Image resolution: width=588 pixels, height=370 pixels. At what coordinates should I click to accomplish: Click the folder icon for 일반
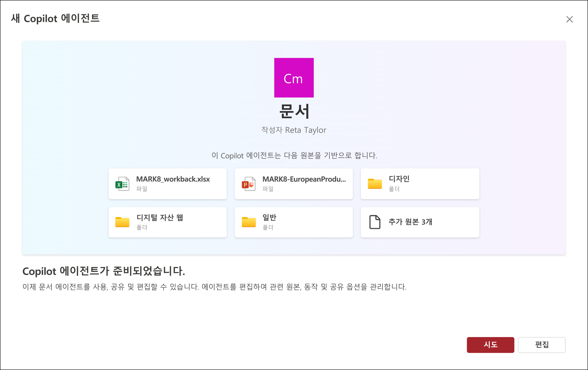pyautogui.click(x=249, y=222)
